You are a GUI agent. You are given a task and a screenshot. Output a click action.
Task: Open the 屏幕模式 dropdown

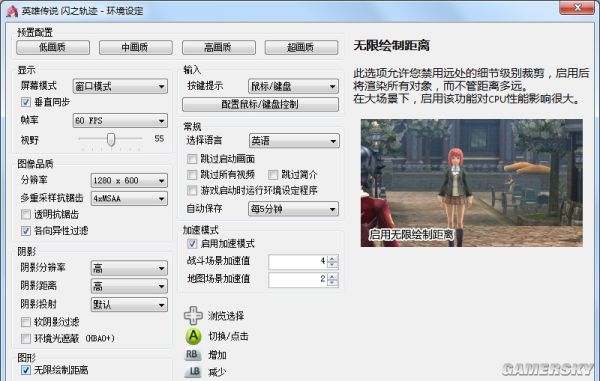pos(120,86)
